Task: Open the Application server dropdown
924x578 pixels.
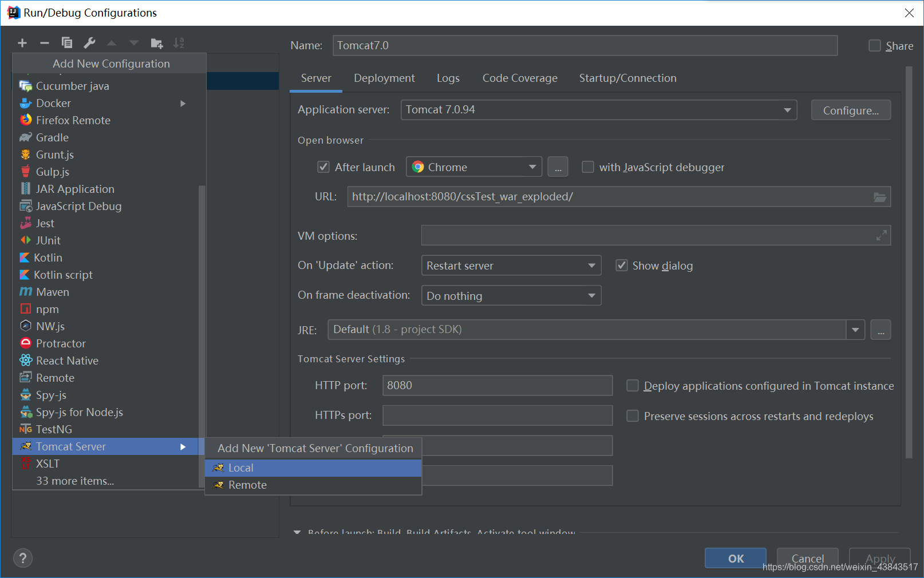Action: click(x=599, y=110)
